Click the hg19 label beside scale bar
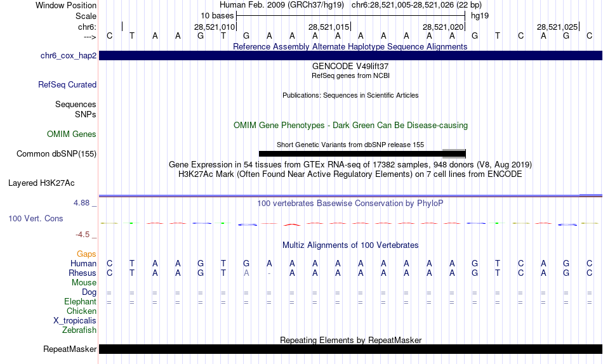Image resolution: width=603 pixels, height=364 pixels. coord(480,16)
